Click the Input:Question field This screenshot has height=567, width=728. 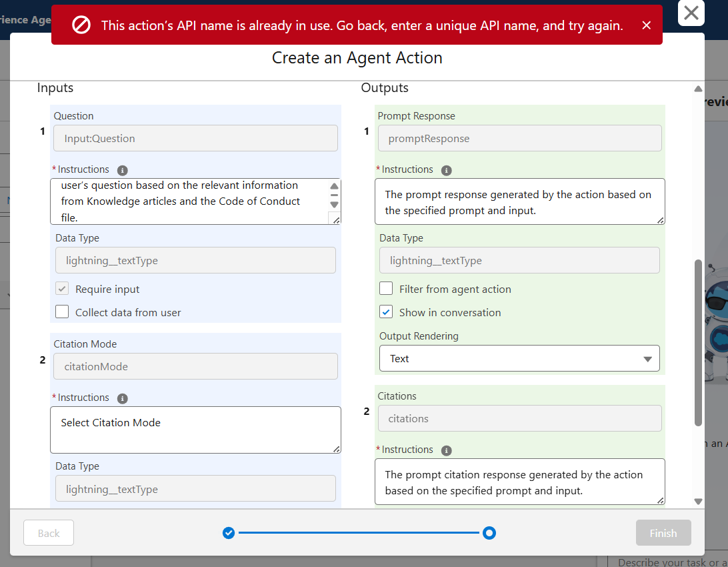coord(195,138)
